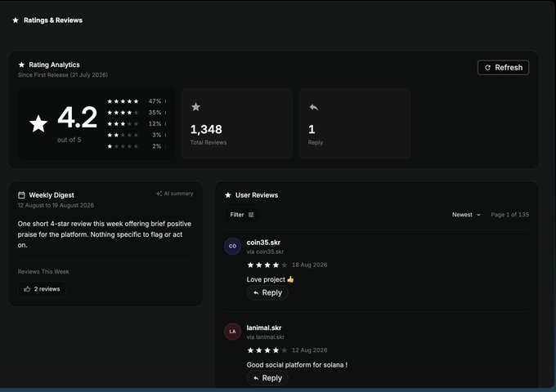556x392 pixels.
Task: Click the one-star row showing 2%
Action: [137, 146]
